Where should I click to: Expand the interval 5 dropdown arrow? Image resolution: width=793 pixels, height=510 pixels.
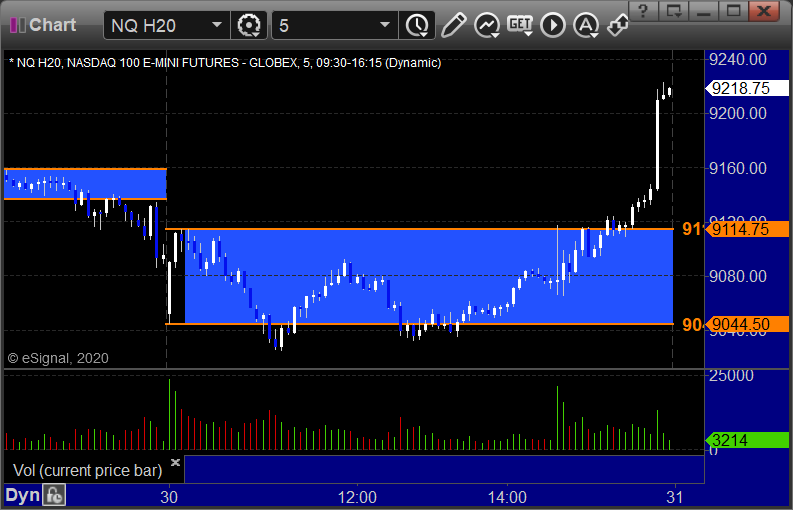coord(385,25)
